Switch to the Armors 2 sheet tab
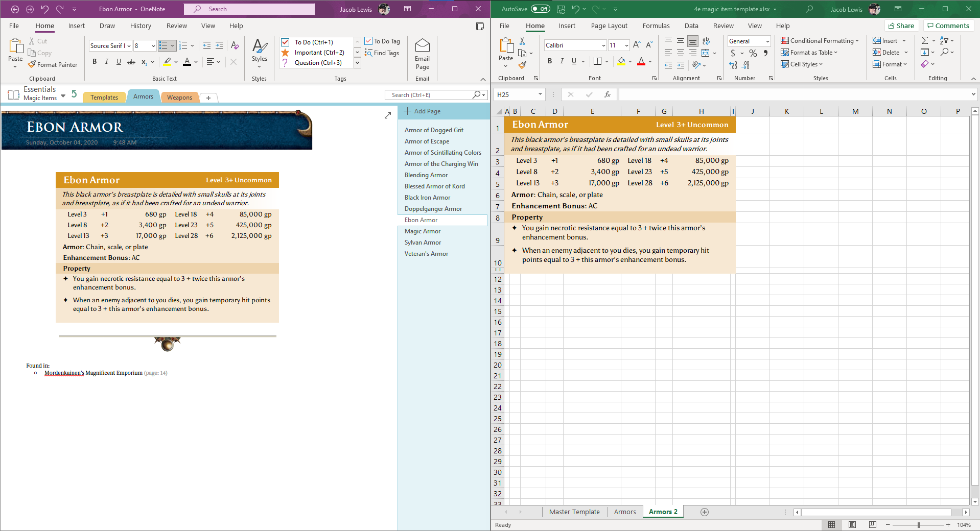The width and height of the screenshot is (980, 531). point(662,512)
